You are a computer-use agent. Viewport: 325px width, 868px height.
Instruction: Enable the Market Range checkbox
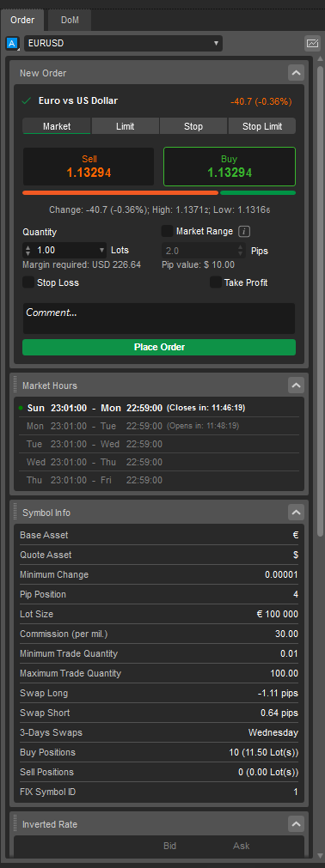pyautogui.click(x=167, y=231)
